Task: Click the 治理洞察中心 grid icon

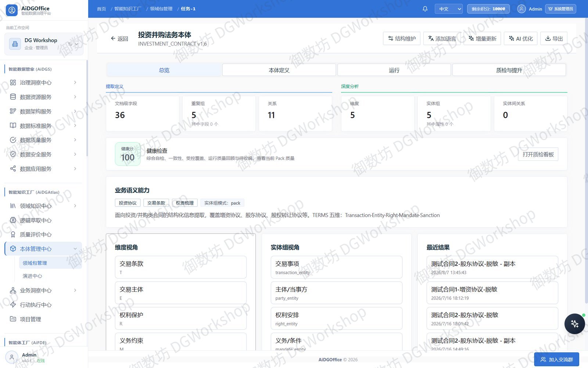Action: (13, 82)
